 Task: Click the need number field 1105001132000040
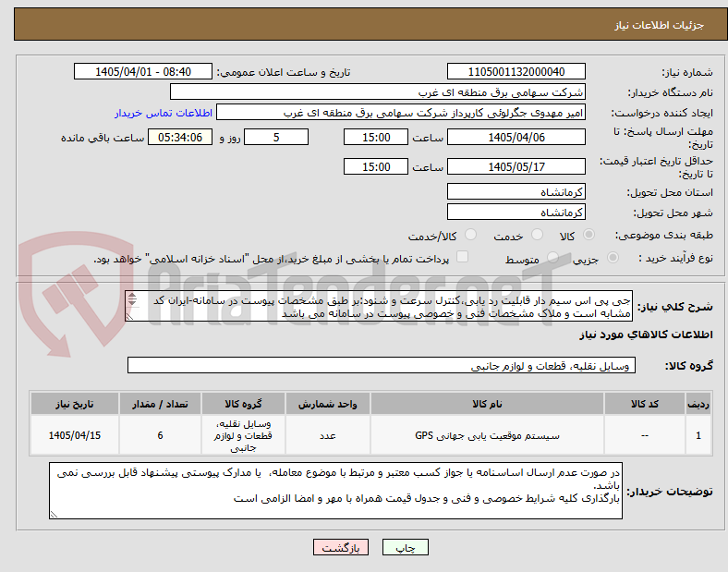(516, 71)
